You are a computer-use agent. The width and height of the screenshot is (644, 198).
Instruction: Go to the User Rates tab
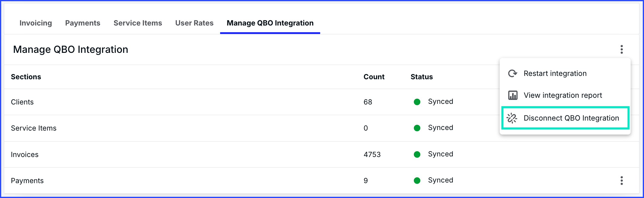[194, 23]
